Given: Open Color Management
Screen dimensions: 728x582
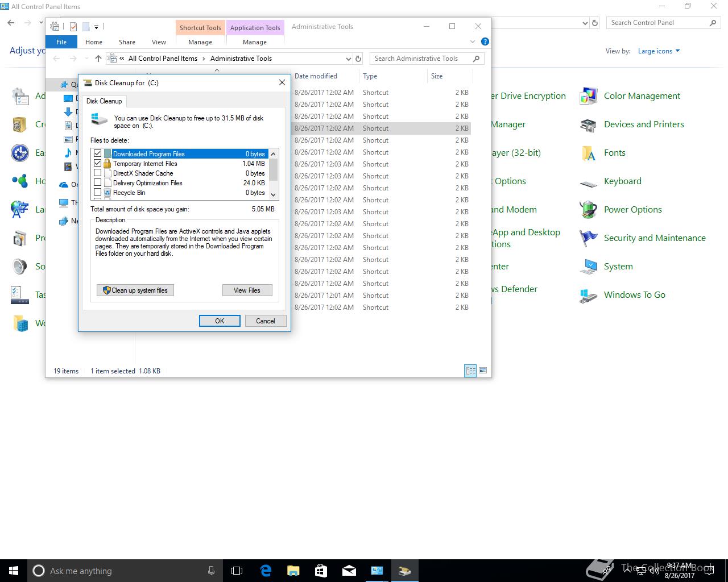Looking at the screenshot, I should pos(642,96).
